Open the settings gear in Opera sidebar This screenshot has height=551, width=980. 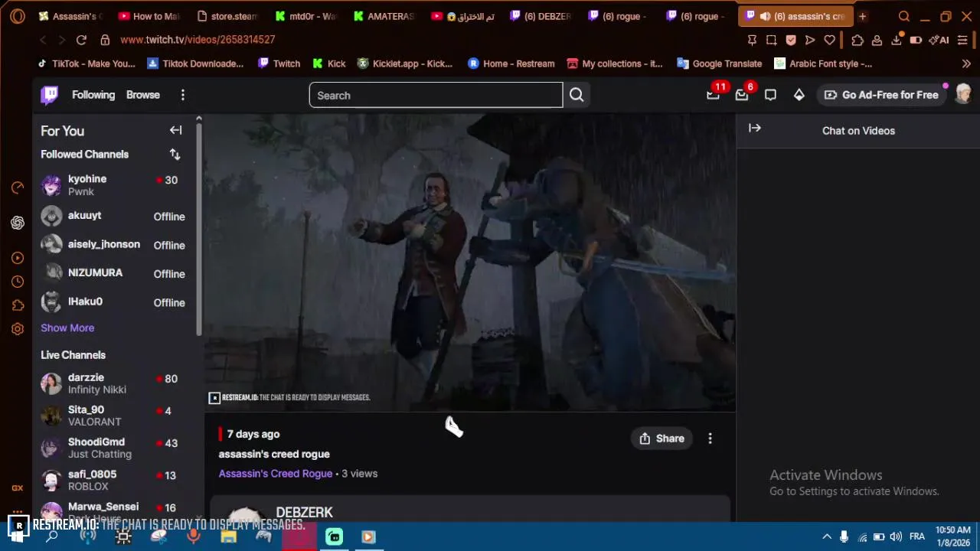point(18,329)
